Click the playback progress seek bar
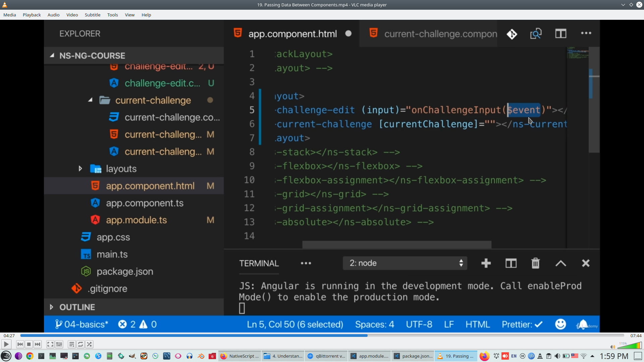The width and height of the screenshot is (644, 362). pos(322,336)
